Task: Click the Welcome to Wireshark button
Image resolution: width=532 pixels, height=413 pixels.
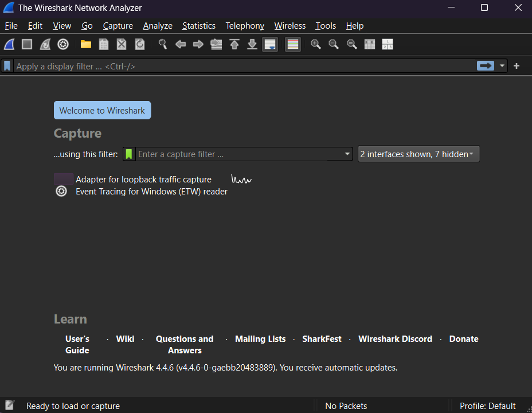Action: point(102,110)
